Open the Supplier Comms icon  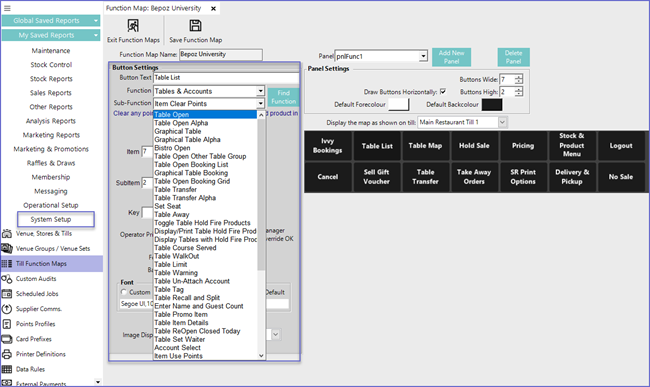click(7, 309)
